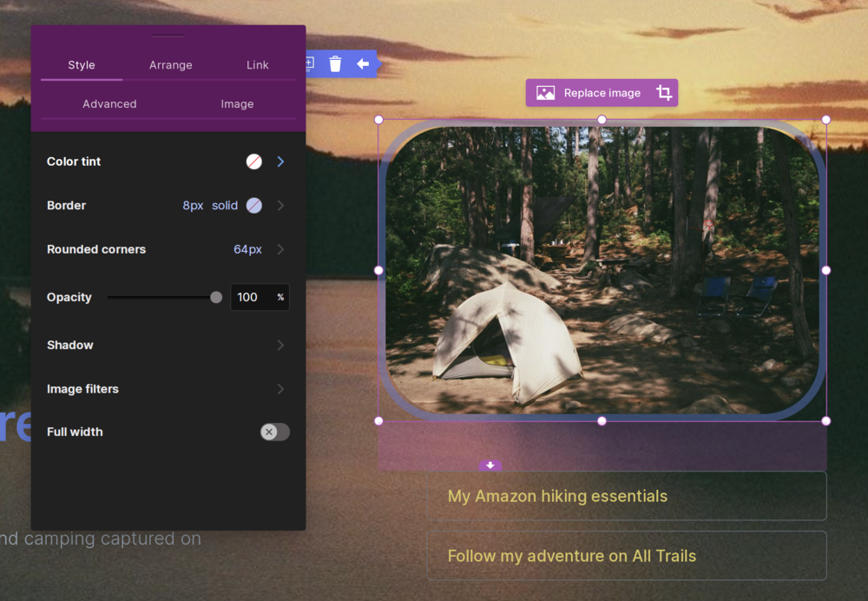
Task: Click the Color tint swatch
Action: coord(254,162)
